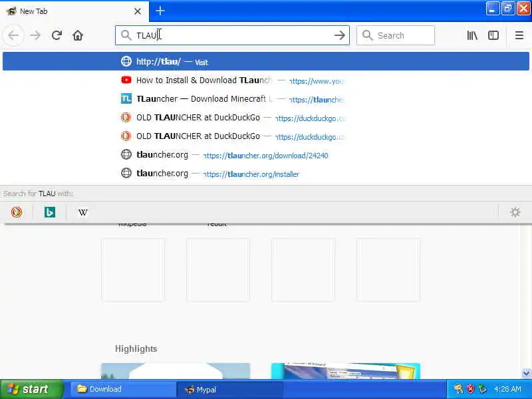Click the red shield tray icon
Screen dimensions: 532x399
[471, 389]
